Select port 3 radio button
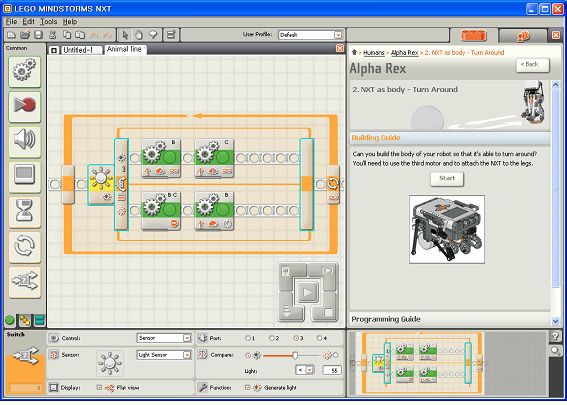This screenshot has width=567, height=405. (x=296, y=338)
